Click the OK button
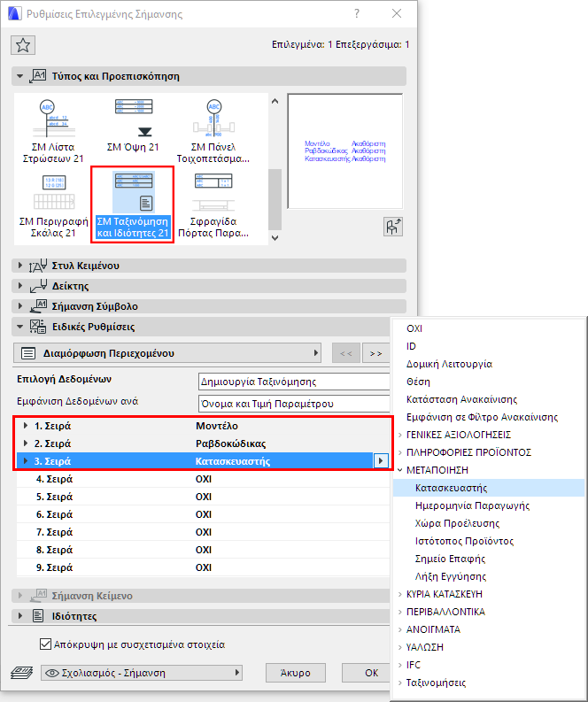 coord(367,673)
